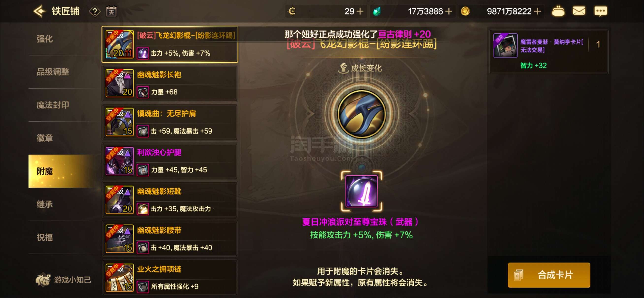
Task: Add currency with plus next to 17万3886
Action: point(449,11)
